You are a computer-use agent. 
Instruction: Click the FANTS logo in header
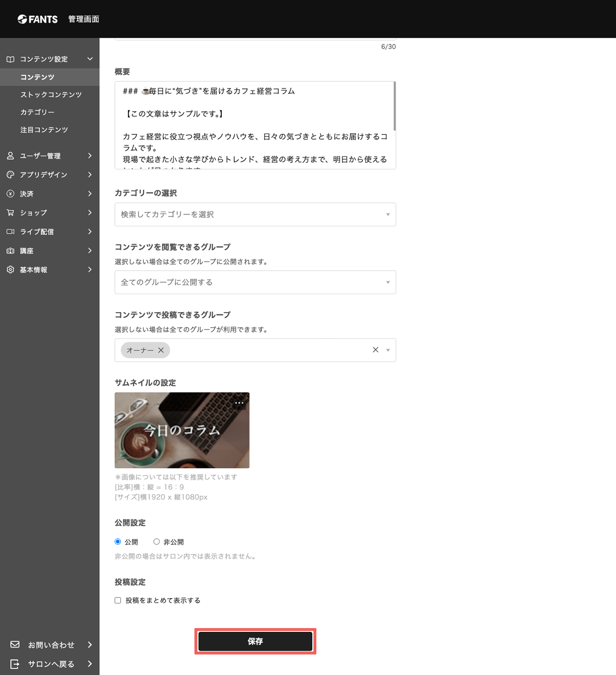(x=37, y=19)
